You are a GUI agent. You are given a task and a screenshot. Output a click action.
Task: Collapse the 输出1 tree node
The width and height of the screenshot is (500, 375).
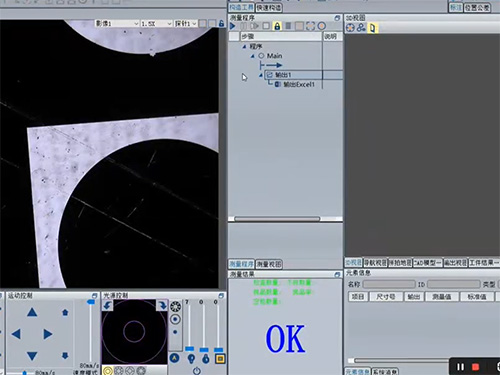tap(260, 75)
